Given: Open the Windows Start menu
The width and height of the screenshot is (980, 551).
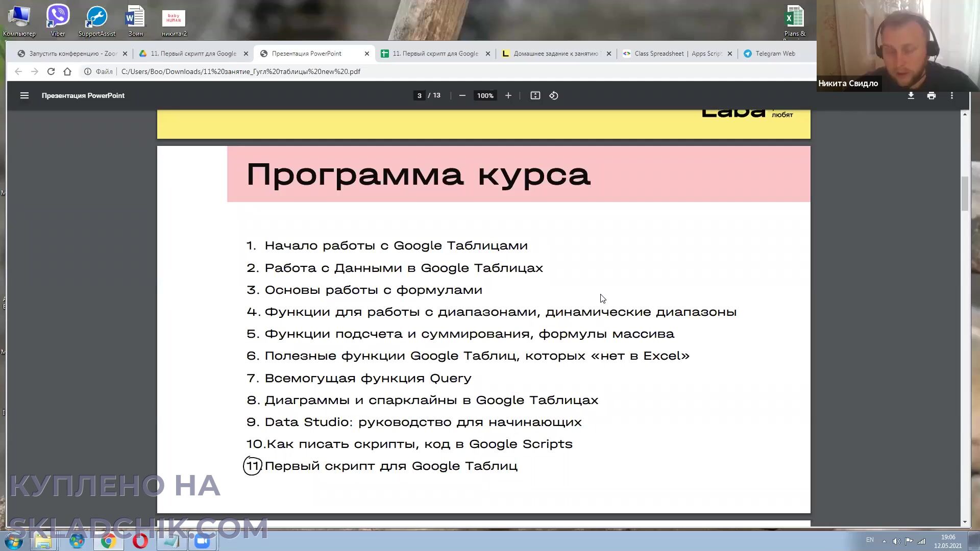Looking at the screenshot, I should [14, 541].
